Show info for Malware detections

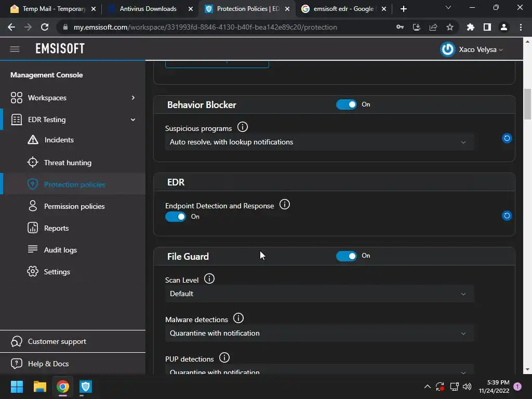click(x=238, y=318)
